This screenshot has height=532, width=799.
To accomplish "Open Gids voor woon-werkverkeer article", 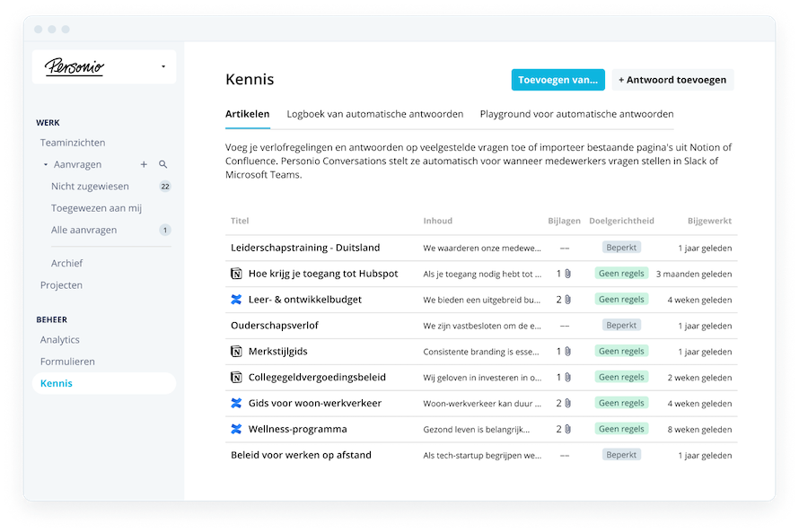I will [315, 404].
